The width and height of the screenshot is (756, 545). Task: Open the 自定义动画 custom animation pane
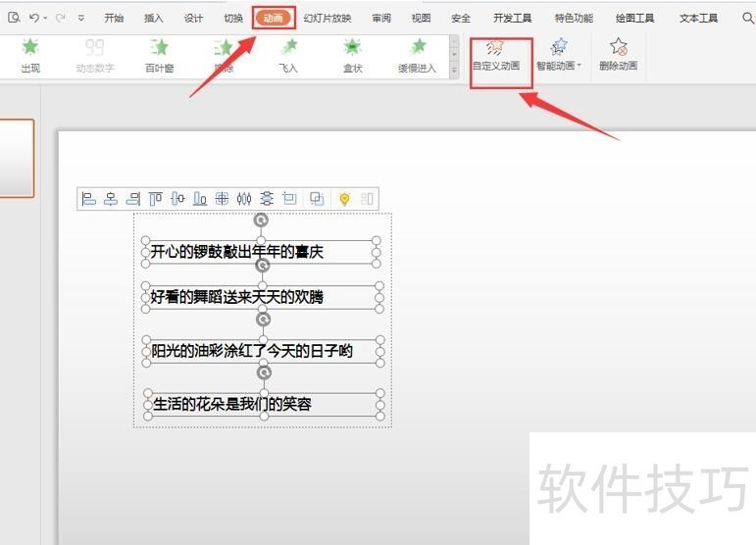click(496, 57)
